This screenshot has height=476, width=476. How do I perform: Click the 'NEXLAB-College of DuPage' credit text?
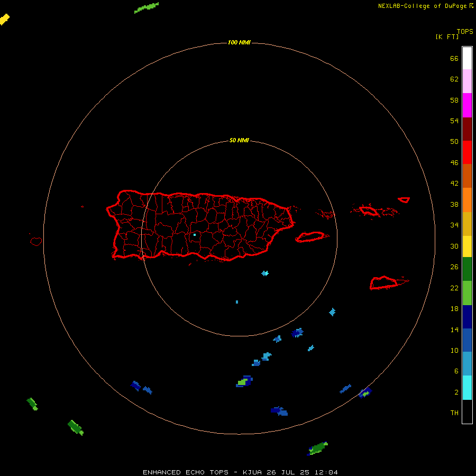(x=422, y=6)
